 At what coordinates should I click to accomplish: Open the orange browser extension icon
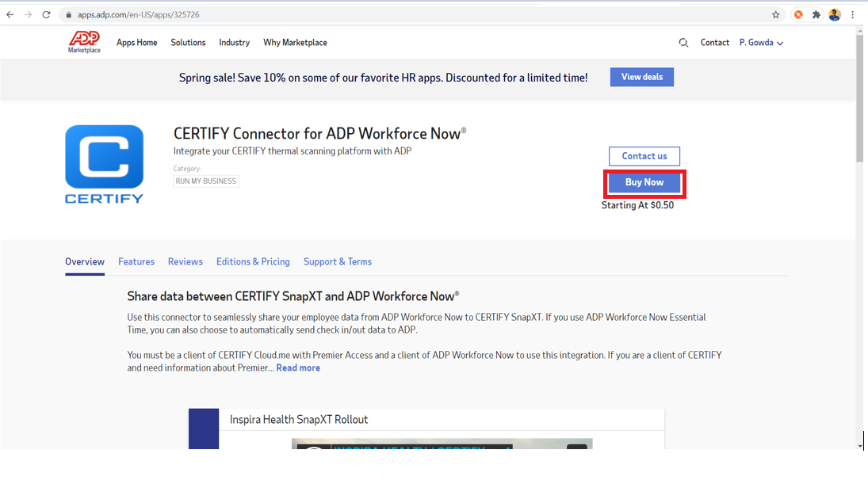(798, 15)
